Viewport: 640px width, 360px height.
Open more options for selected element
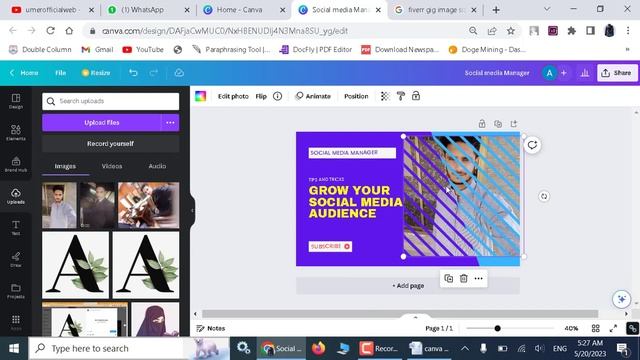[479, 278]
